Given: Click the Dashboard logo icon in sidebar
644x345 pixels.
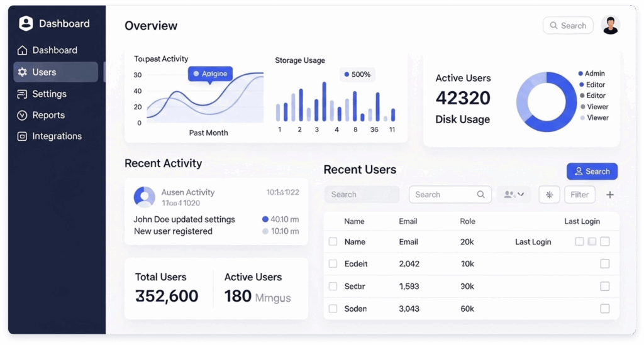Looking at the screenshot, I should 26,24.
